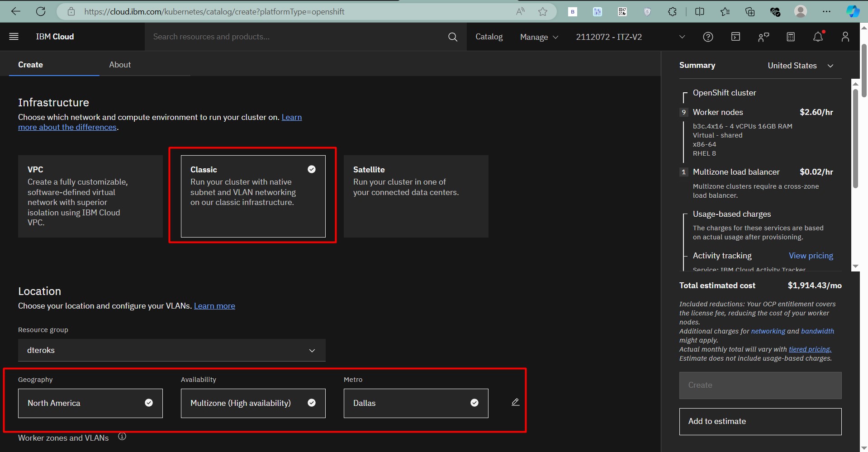This screenshot has height=452, width=868.
Task: Add this page to favorites star icon
Action: click(543, 12)
